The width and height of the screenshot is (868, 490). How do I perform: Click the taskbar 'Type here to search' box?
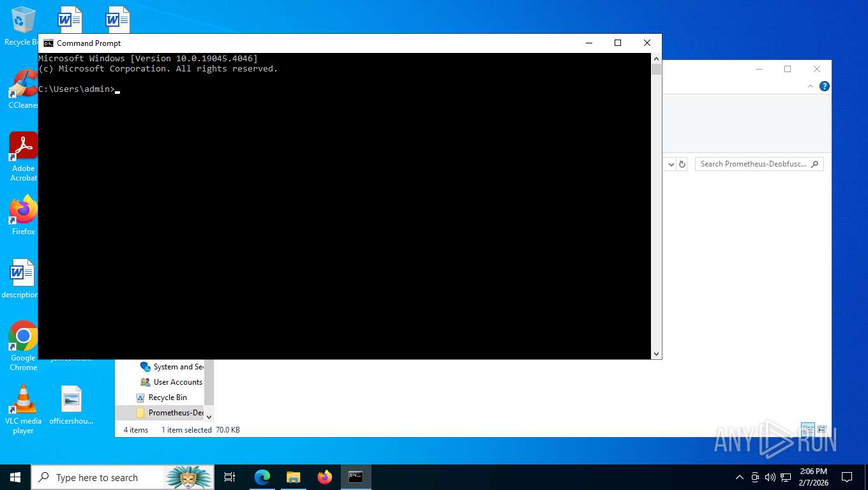[123, 477]
